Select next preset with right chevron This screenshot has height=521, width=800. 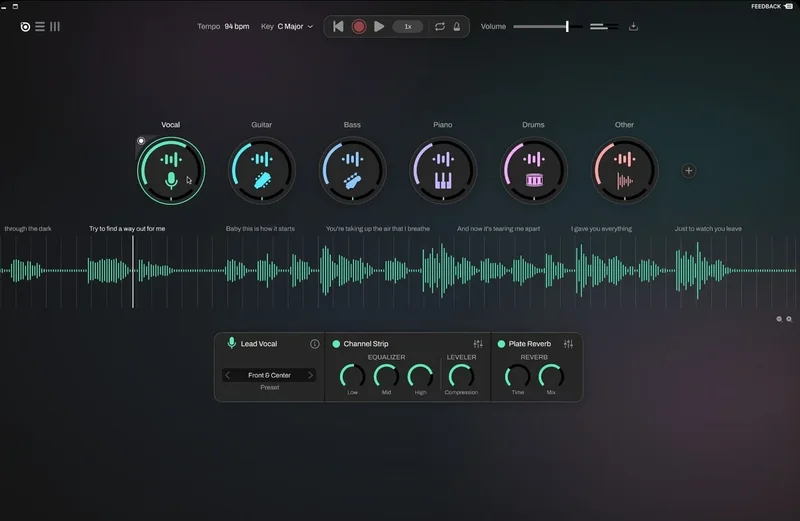coord(310,375)
